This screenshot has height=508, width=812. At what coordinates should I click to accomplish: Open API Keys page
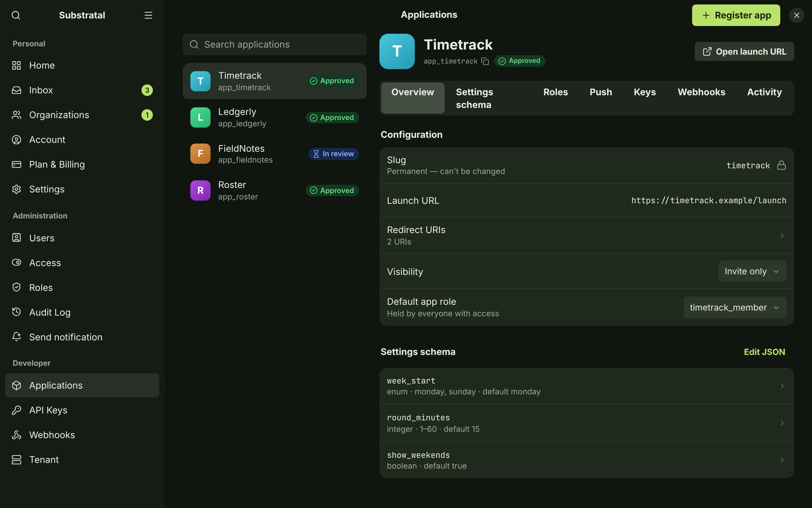(x=82, y=410)
